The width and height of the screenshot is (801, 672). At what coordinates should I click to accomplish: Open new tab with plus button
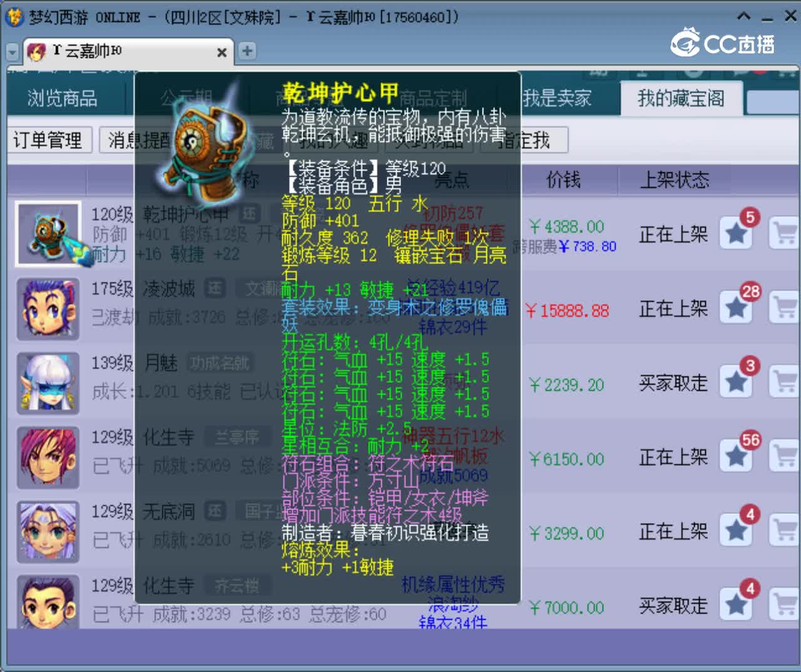click(247, 51)
